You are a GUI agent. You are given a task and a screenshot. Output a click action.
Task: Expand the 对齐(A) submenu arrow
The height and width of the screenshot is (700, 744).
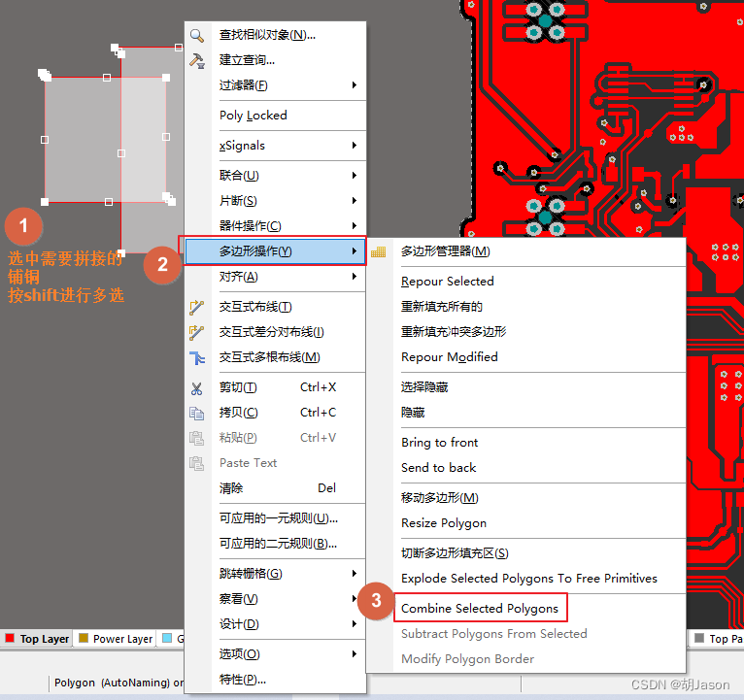point(354,276)
